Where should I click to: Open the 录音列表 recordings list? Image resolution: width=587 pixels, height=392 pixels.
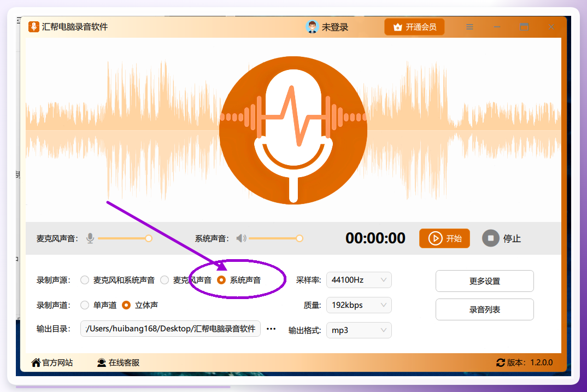tap(484, 309)
